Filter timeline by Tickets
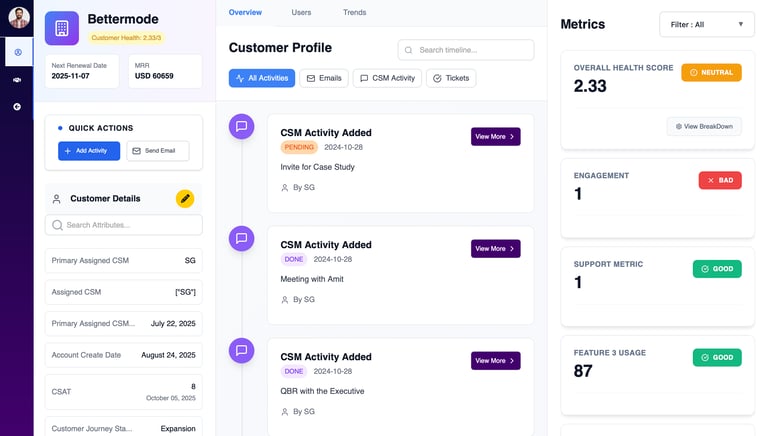Image resolution: width=768 pixels, height=436 pixels. point(451,78)
